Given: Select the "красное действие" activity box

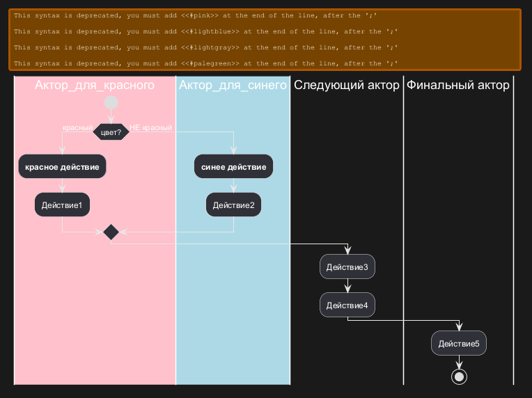Looking at the screenshot, I should click(x=63, y=167).
